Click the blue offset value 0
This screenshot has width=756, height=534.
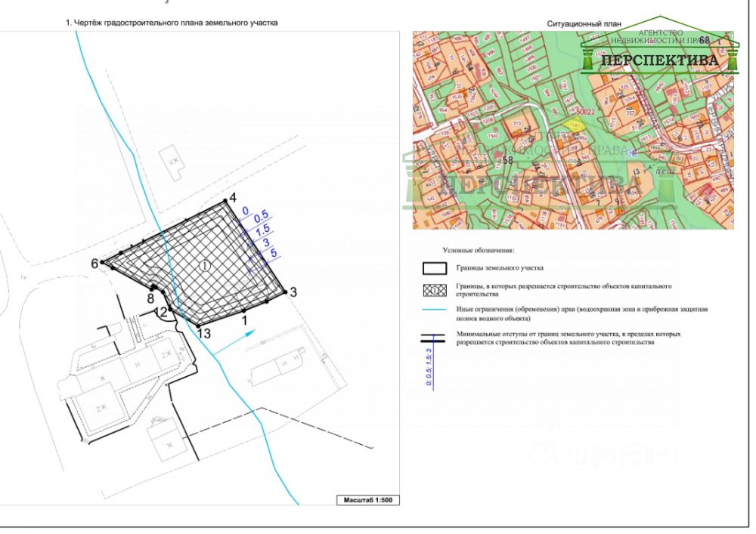246,211
